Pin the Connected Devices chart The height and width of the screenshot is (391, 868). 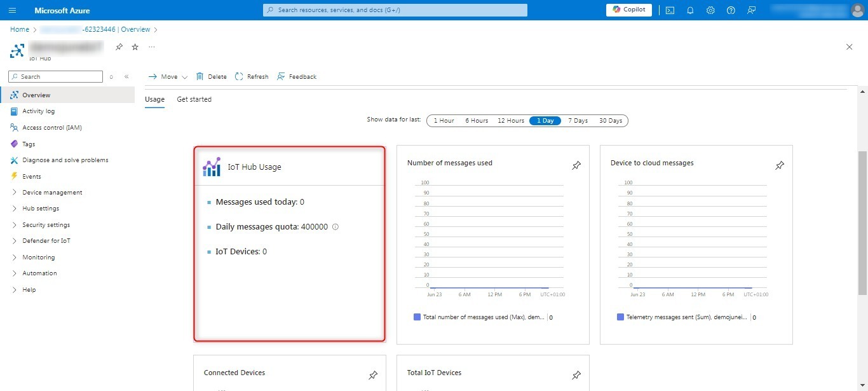pos(373,375)
